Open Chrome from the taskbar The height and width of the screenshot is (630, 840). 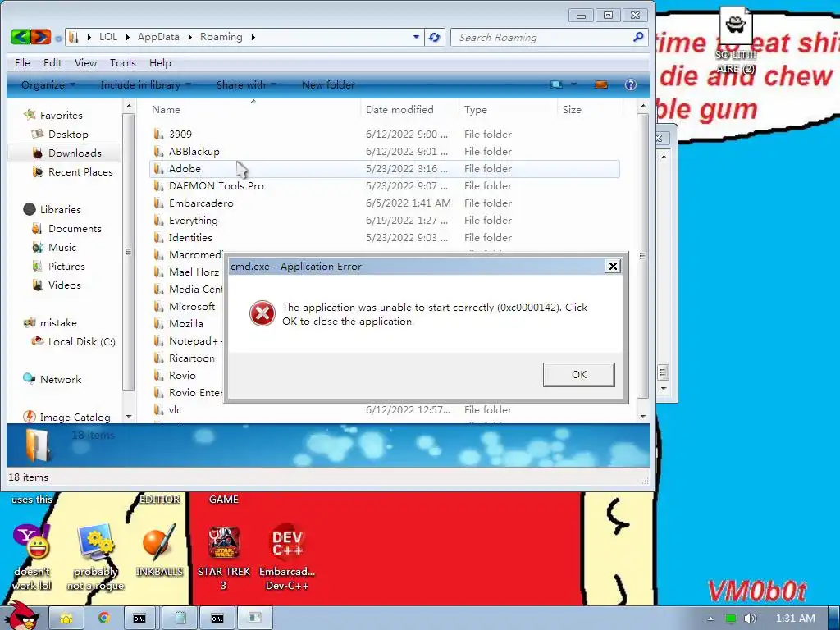point(103,619)
